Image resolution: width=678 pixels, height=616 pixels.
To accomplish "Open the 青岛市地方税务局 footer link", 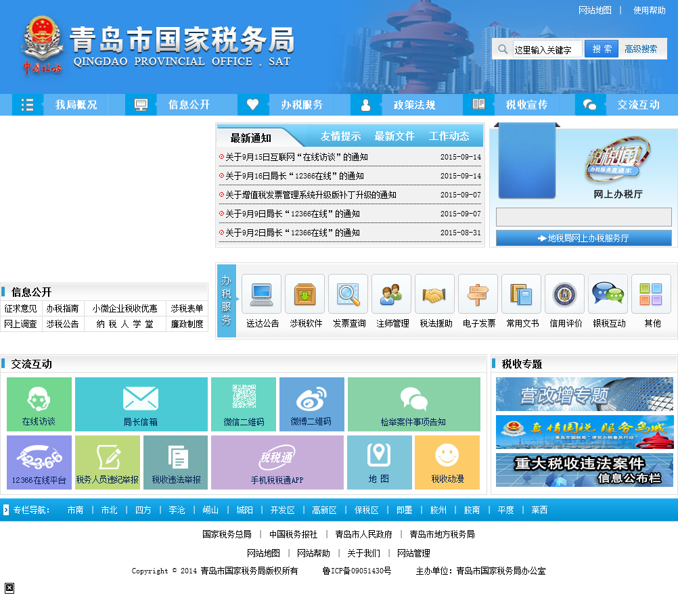I will pyautogui.click(x=442, y=534).
